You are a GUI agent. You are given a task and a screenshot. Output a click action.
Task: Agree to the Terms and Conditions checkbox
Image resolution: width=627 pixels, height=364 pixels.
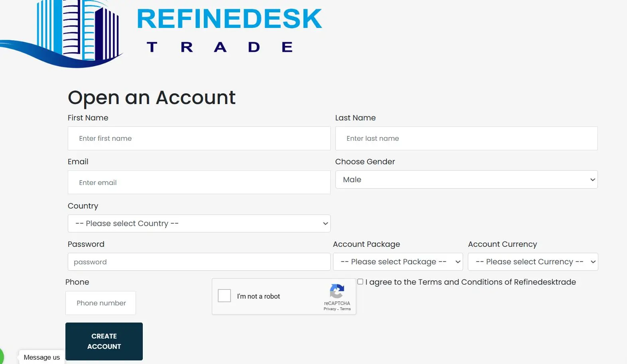(360, 281)
